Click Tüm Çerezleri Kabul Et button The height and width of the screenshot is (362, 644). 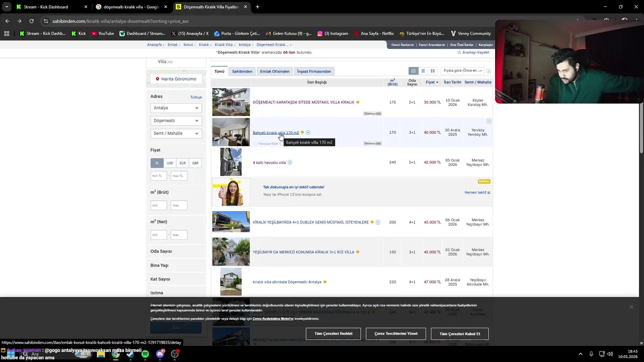[x=460, y=334]
